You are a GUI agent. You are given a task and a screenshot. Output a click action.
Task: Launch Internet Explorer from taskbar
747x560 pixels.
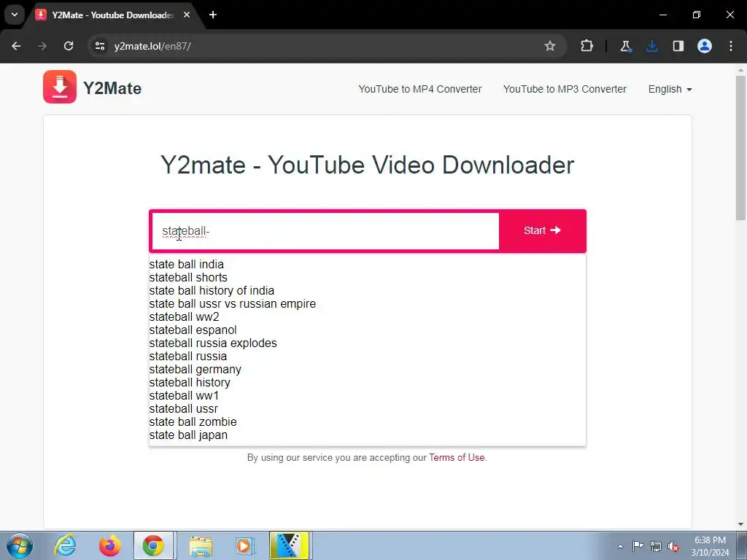coord(65,545)
